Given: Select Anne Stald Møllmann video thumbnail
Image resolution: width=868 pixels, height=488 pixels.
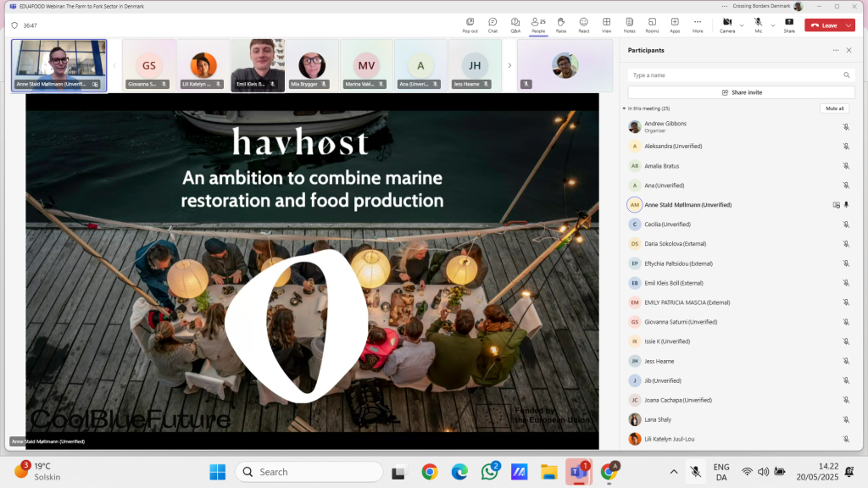Looking at the screenshot, I should 58,65.
